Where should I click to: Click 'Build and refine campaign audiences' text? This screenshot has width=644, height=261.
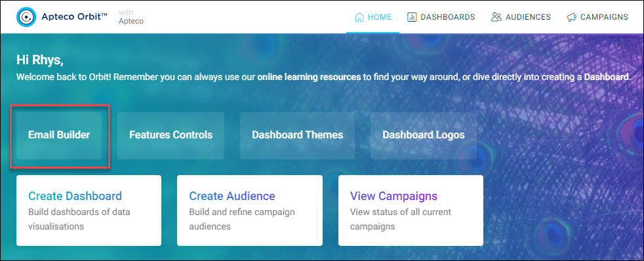[x=242, y=219]
